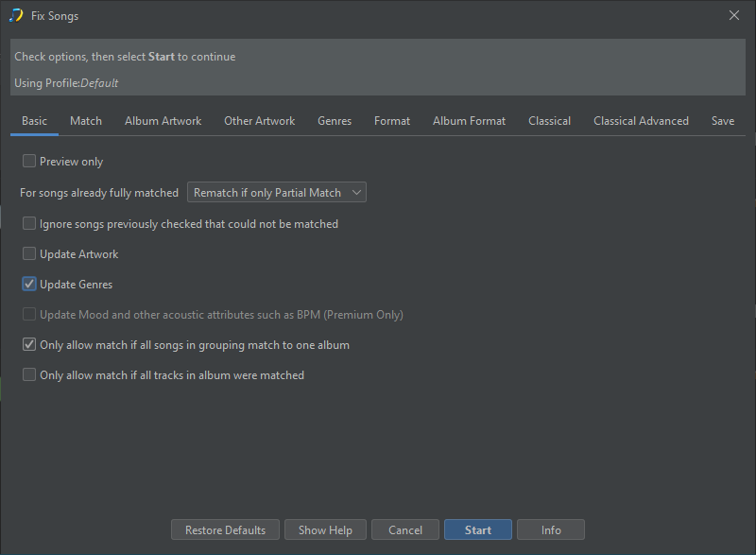Open Show Help

point(325,530)
